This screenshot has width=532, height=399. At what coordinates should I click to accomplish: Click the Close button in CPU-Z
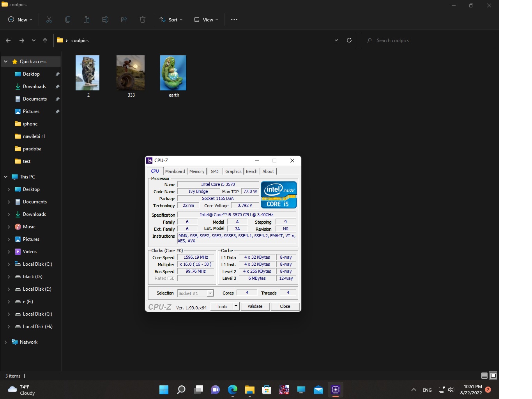click(x=285, y=306)
